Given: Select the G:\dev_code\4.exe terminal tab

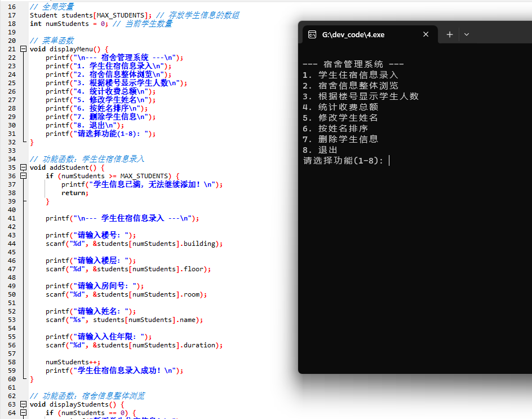Looking at the screenshot, I should [370, 34].
